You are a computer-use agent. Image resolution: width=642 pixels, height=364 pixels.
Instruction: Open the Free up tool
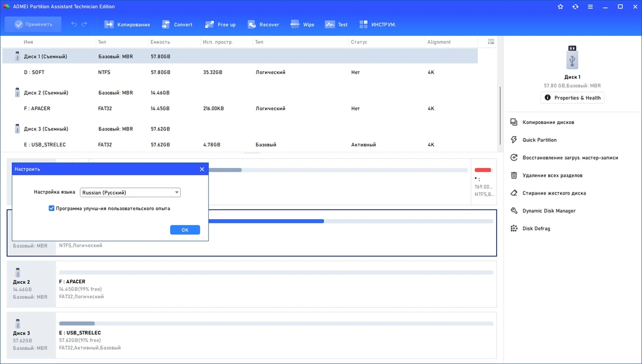(x=219, y=25)
